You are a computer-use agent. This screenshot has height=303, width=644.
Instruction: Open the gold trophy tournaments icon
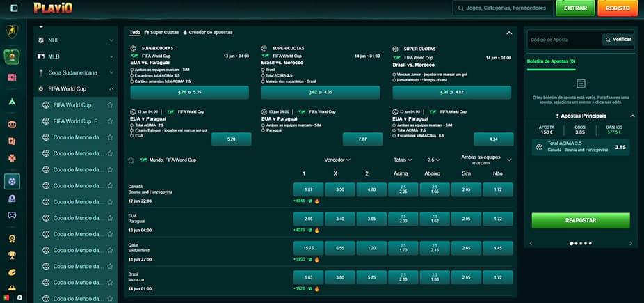[12, 256]
